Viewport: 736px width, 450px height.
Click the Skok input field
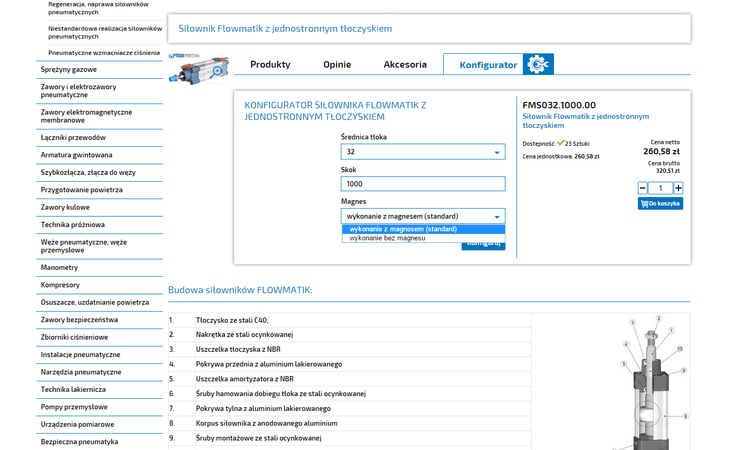pos(423,184)
